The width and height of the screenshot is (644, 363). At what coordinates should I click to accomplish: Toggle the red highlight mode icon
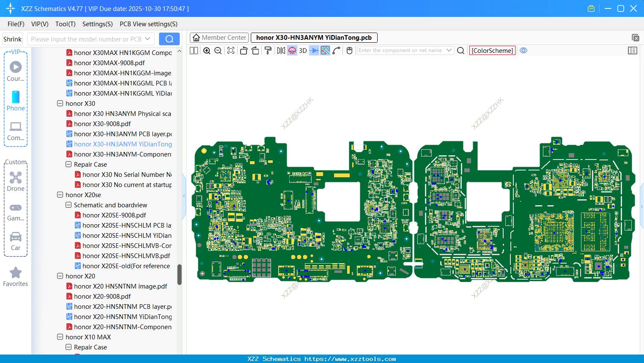pyautogui.click(x=292, y=50)
